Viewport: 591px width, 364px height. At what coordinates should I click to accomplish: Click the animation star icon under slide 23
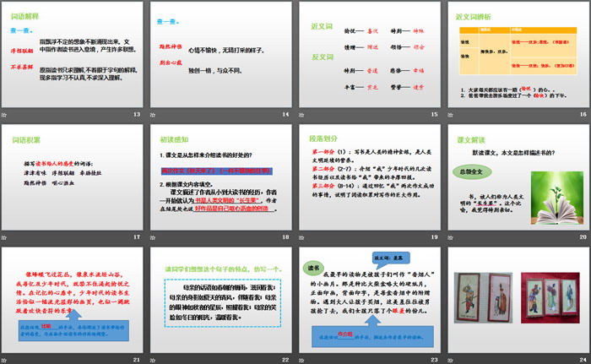[301, 361]
